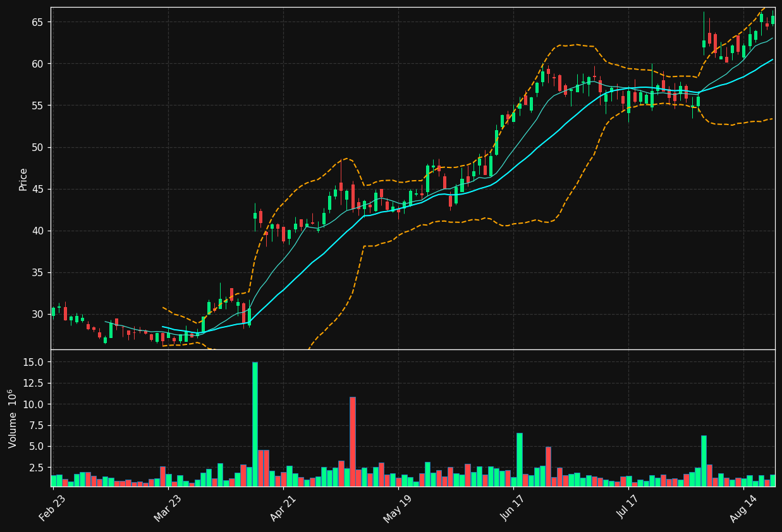Click the 5.0 volume tick label

click(37, 446)
